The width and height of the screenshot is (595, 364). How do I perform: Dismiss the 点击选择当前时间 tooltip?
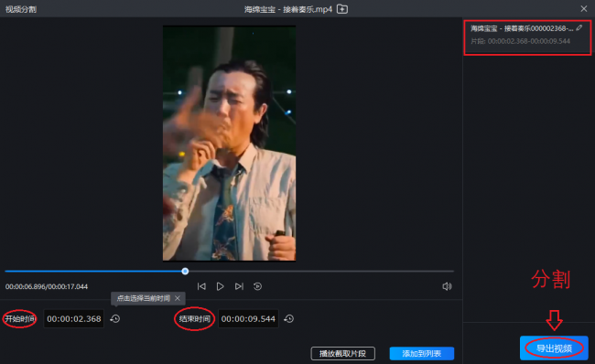click(x=178, y=298)
